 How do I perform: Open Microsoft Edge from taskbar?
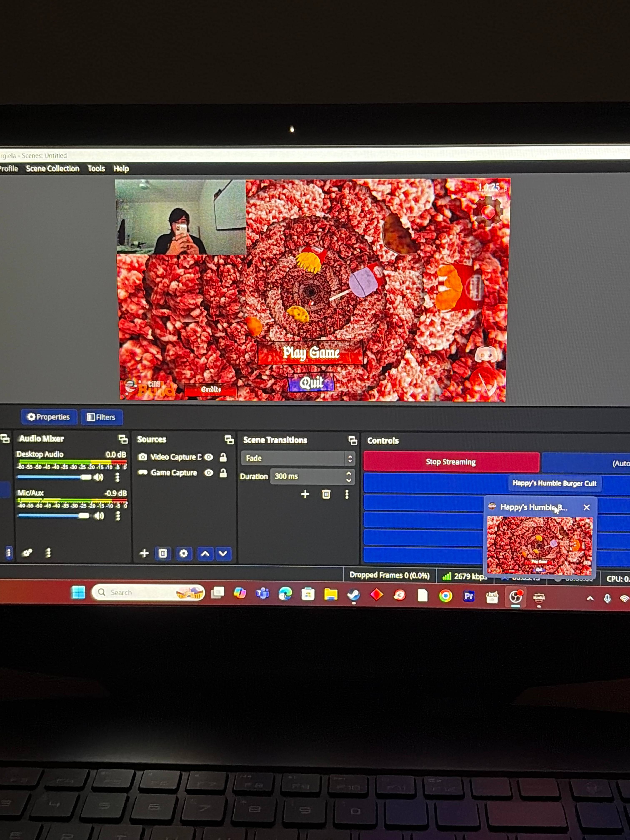point(286,594)
